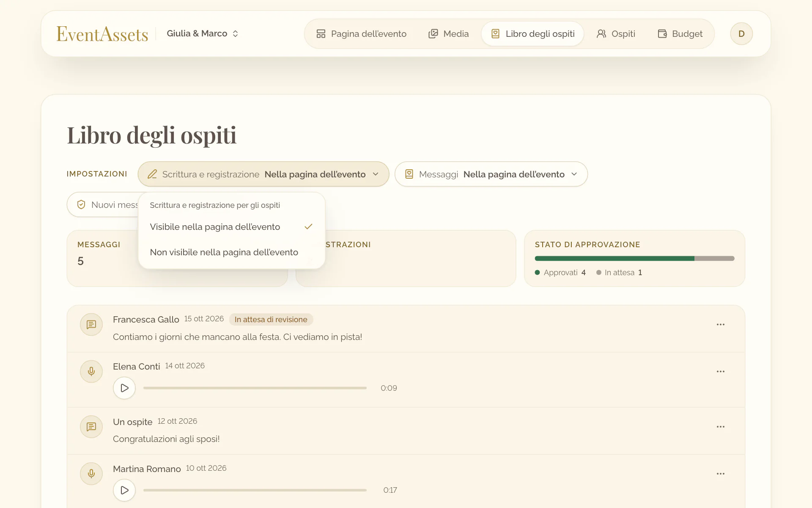Play Elena Conti's voice recording
The image size is (812, 508).
124,388
